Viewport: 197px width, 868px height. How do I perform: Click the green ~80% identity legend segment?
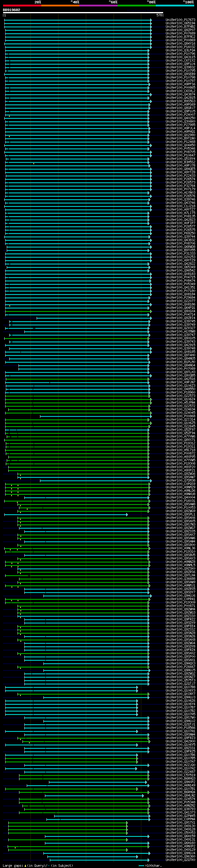(137, 6)
